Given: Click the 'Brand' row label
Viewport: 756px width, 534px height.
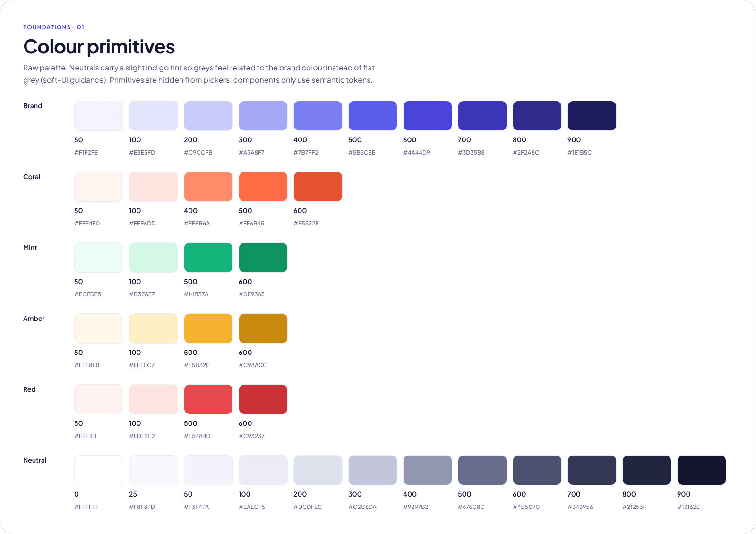Looking at the screenshot, I should click(33, 106).
